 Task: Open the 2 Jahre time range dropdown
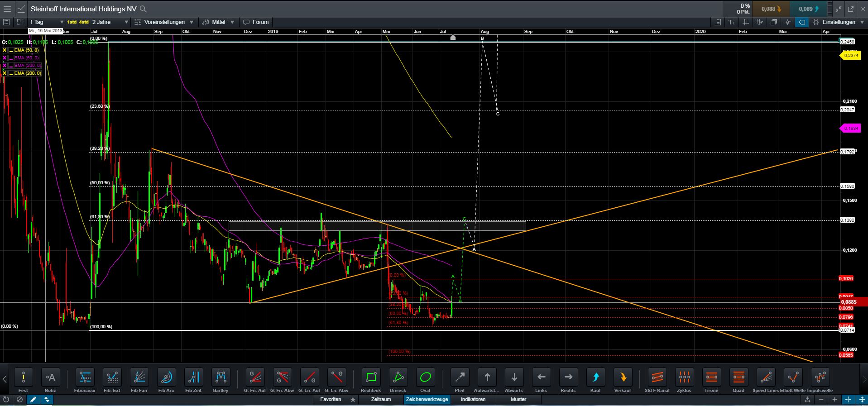tap(110, 22)
